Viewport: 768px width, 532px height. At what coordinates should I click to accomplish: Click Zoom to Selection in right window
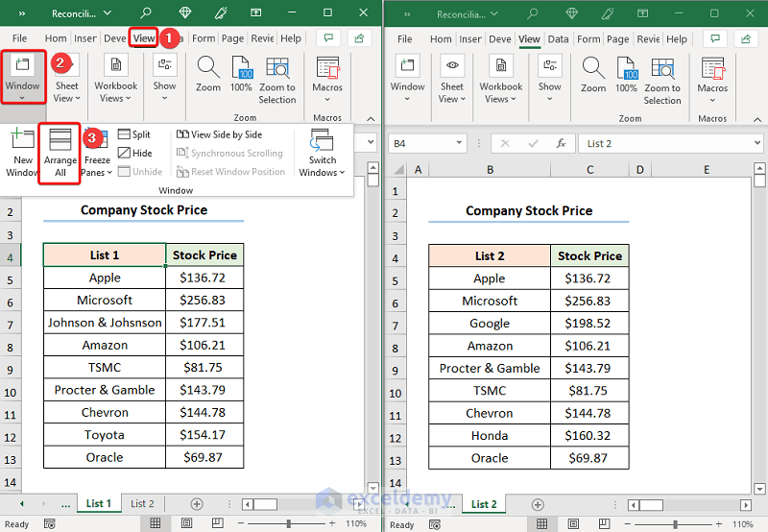662,81
